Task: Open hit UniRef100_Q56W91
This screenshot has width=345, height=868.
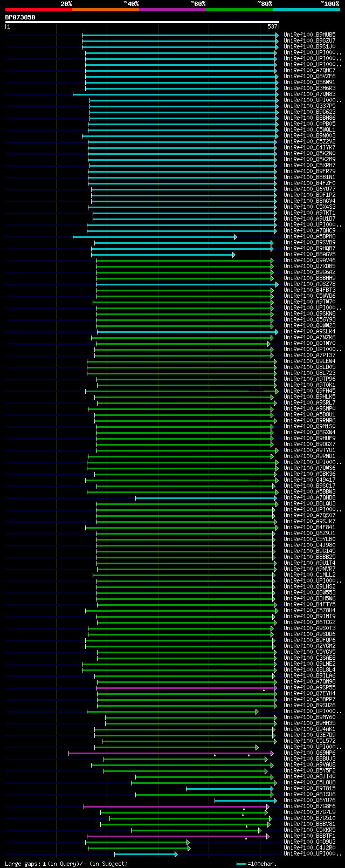Action: click(309, 82)
